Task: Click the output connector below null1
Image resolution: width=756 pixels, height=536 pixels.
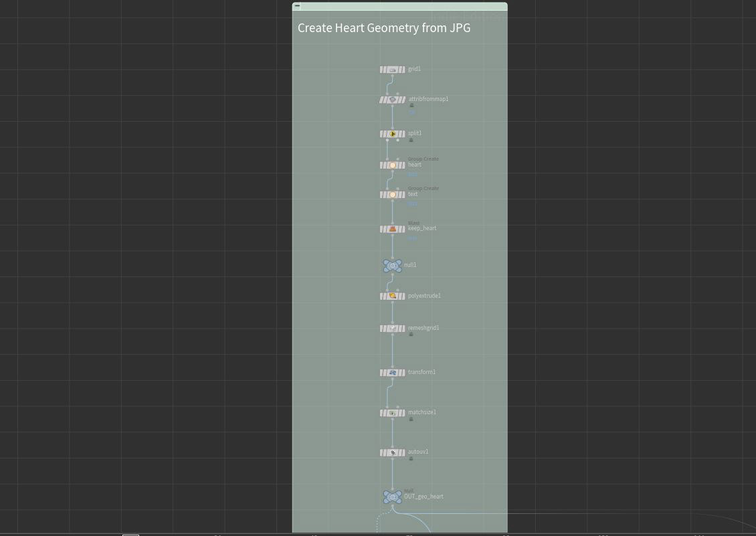Action: [x=392, y=274]
